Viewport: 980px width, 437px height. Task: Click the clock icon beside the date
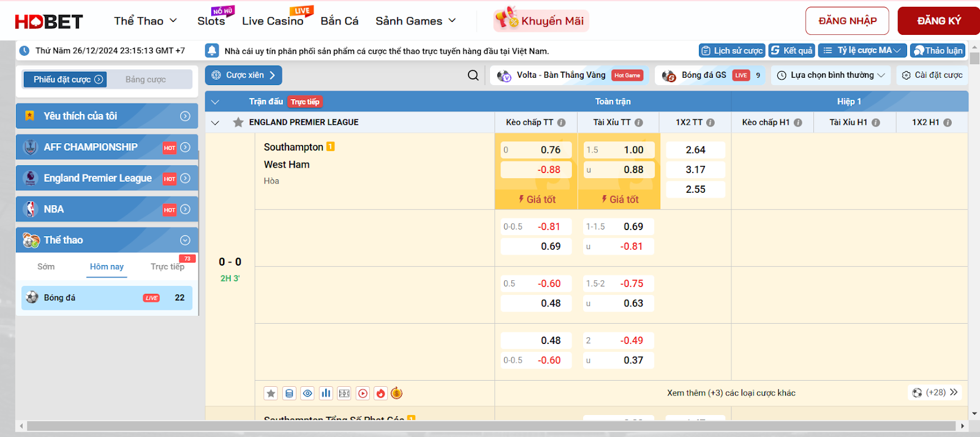tap(24, 51)
